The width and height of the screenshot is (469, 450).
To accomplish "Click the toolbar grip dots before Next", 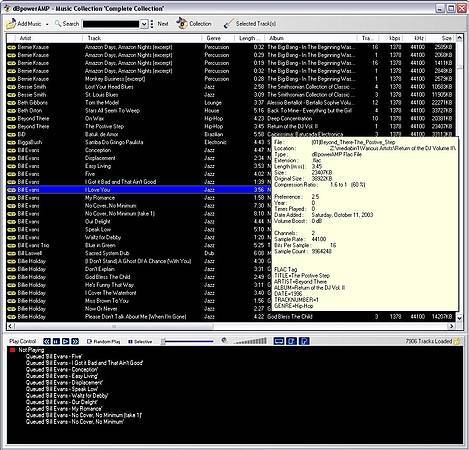I will coord(152,24).
